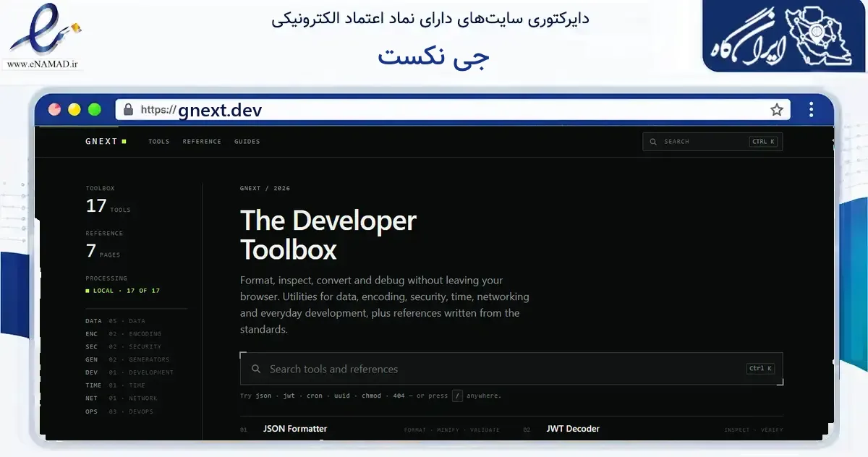Image resolution: width=868 pixels, height=457 pixels.
Task: Click the json search suggestion
Action: 263,396
